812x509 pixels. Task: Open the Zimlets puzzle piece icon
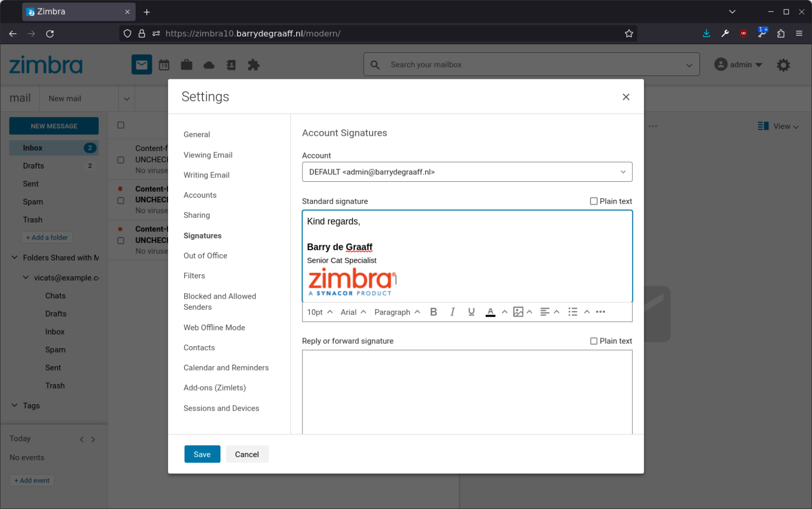click(254, 64)
